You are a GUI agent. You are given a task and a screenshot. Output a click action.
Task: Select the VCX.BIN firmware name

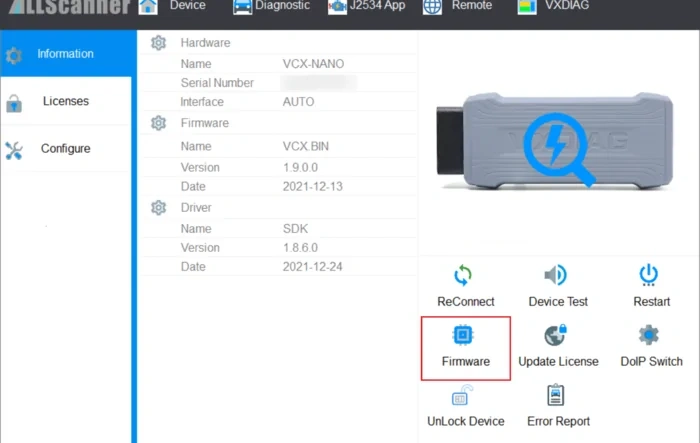point(306,146)
